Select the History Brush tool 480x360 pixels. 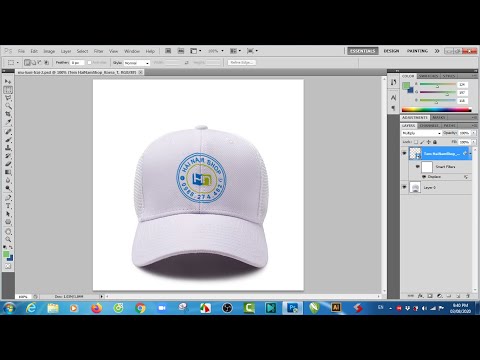click(8, 156)
